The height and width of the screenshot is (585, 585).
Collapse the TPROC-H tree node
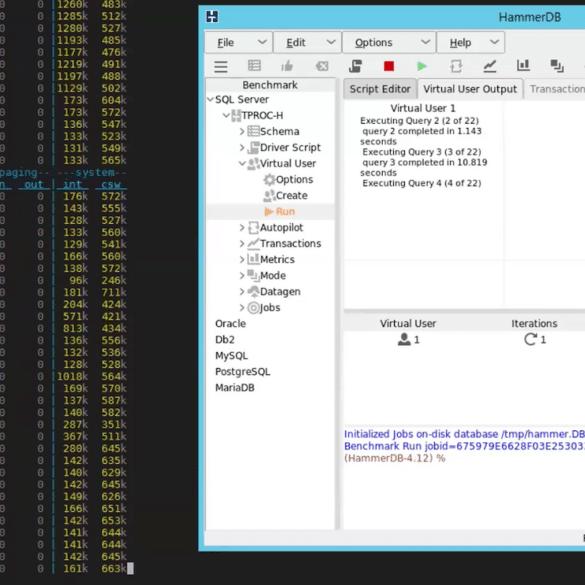pos(226,115)
